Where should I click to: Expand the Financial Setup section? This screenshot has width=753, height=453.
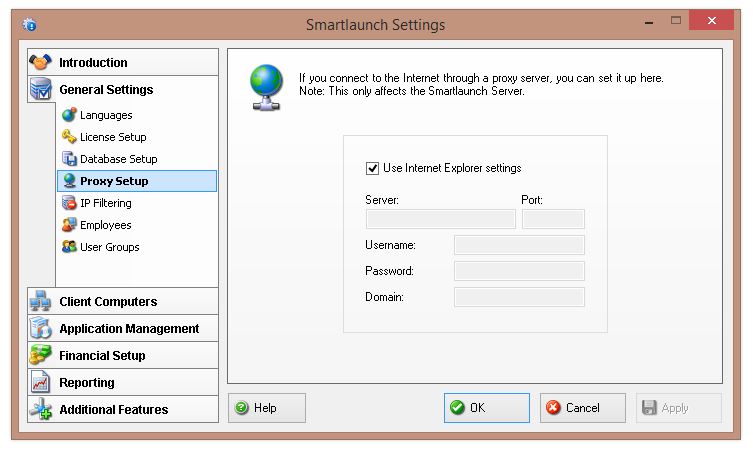tap(102, 355)
